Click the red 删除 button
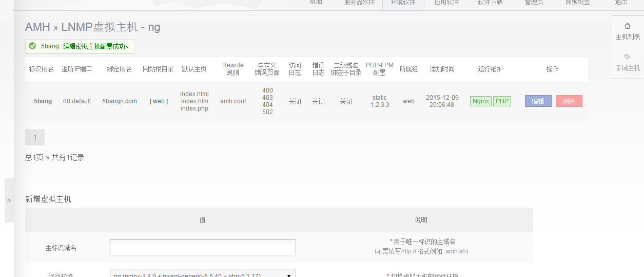 point(569,101)
